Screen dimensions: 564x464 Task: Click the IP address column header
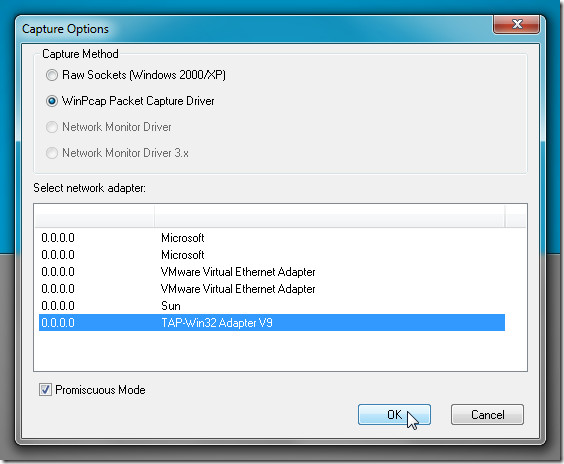[95, 216]
